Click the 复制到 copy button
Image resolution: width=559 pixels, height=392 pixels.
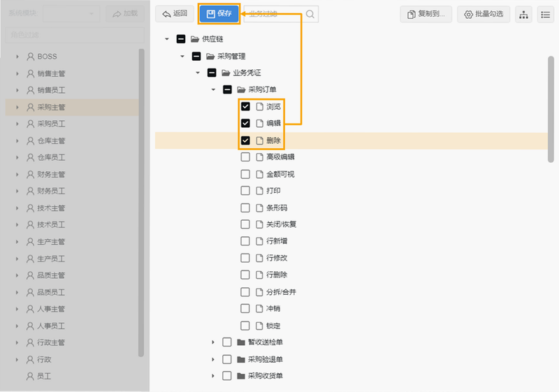pyautogui.click(x=426, y=14)
